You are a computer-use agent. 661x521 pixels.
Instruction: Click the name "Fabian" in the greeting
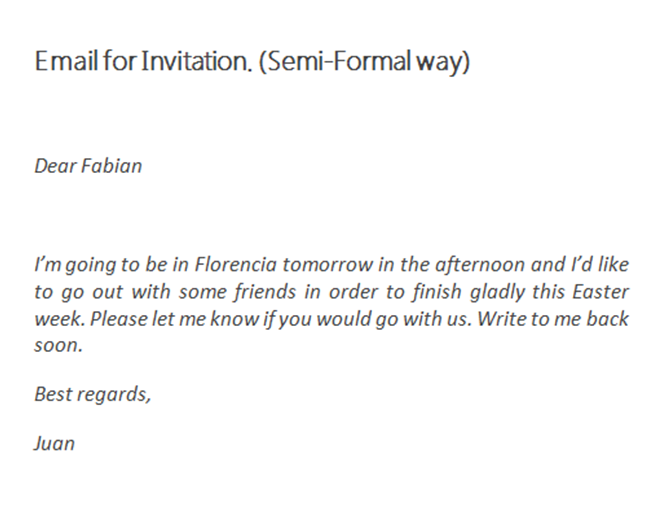[x=112, y=165]
